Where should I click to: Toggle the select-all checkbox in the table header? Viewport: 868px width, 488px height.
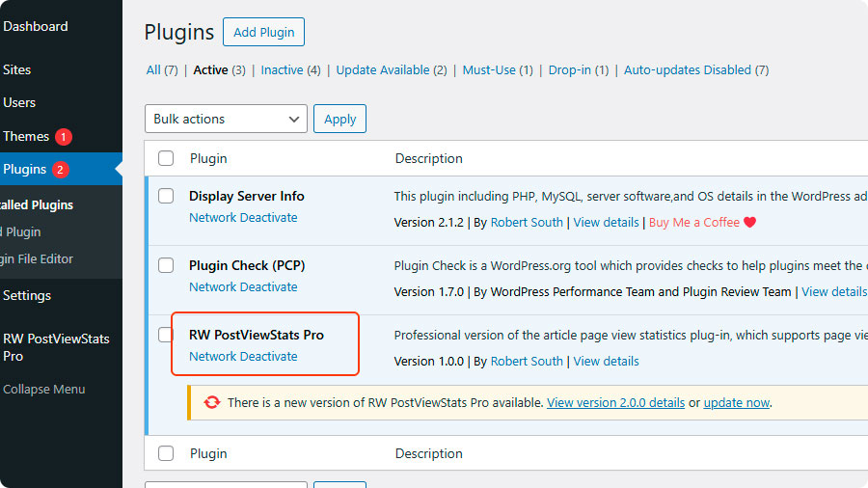[x=166, y=158]
